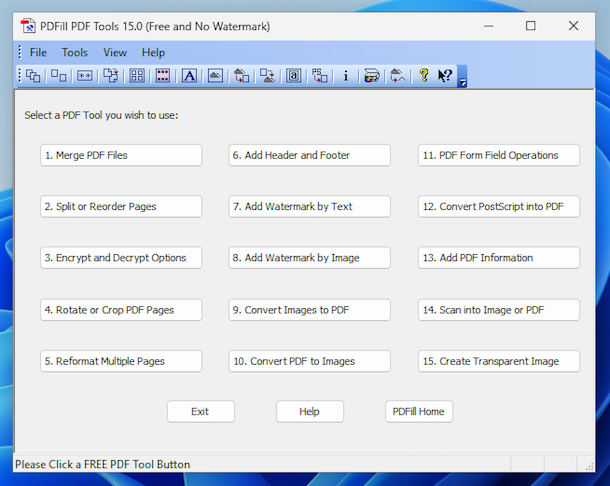The height and width of the screenshot is (486, 610).
Task: Open the Tools menu
Action: (x=75, y=52)
